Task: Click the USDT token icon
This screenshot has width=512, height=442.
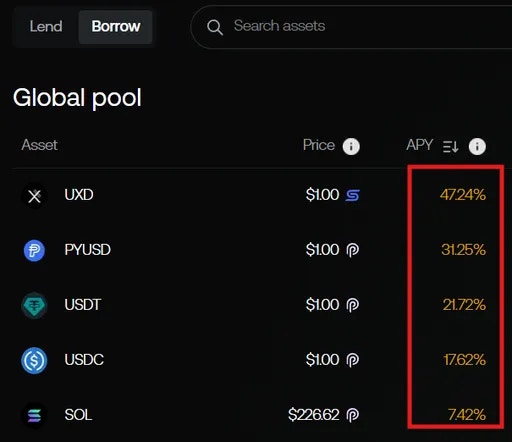Action: [x=34, y=305]
